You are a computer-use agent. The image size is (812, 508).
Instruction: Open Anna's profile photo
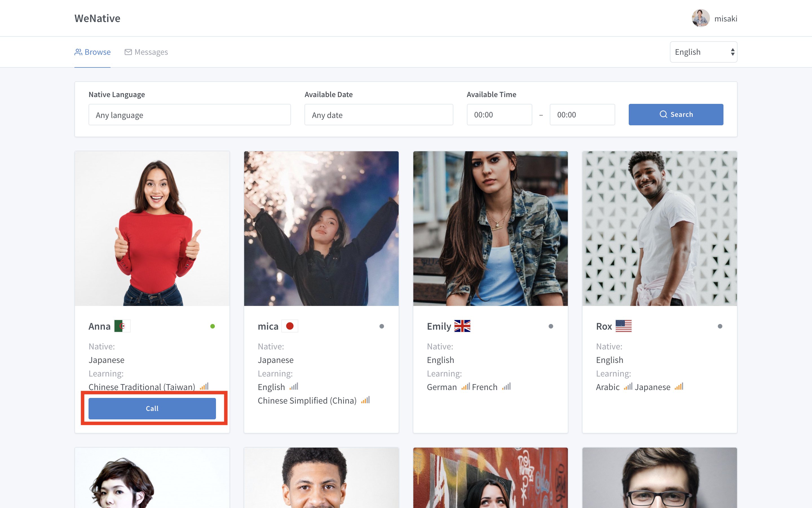coord(152,229)
